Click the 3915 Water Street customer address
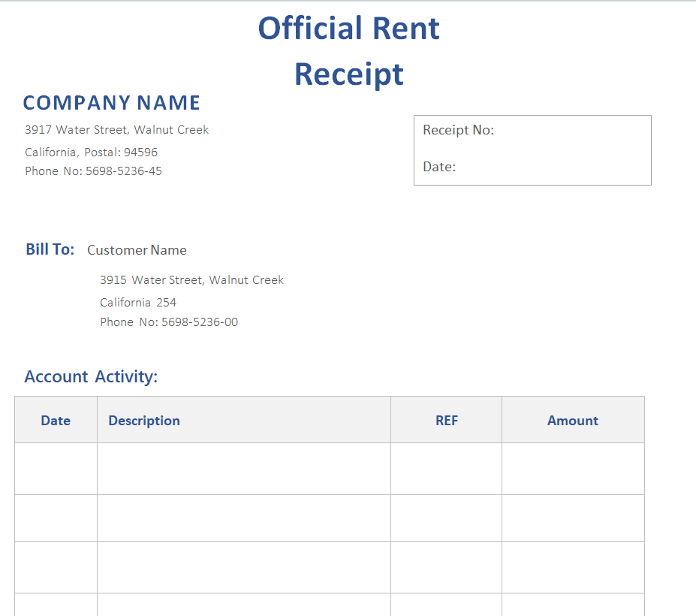 [x=191, y=280]
